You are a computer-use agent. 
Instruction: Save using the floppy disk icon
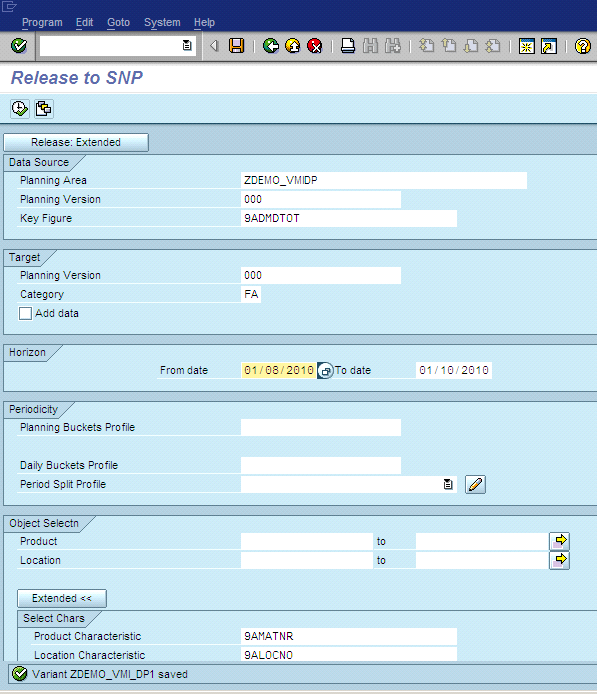(237, 46)
